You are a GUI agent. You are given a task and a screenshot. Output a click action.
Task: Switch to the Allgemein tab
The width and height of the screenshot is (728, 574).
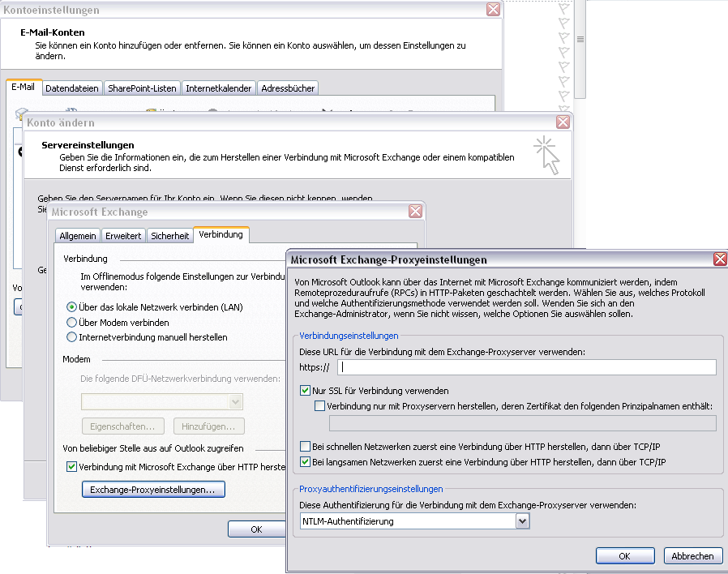[78, 236]
